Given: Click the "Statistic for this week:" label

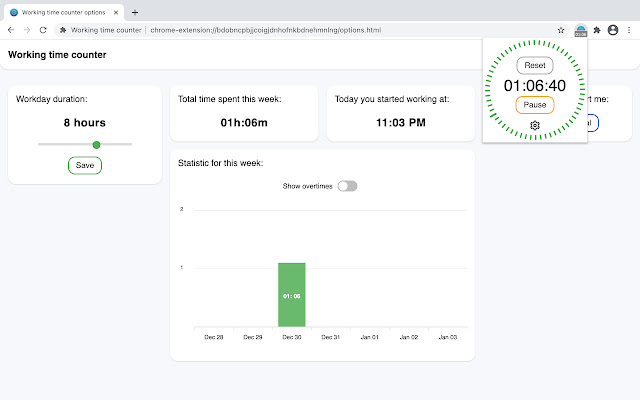Looking at the screenshot, I should [220, 163].
